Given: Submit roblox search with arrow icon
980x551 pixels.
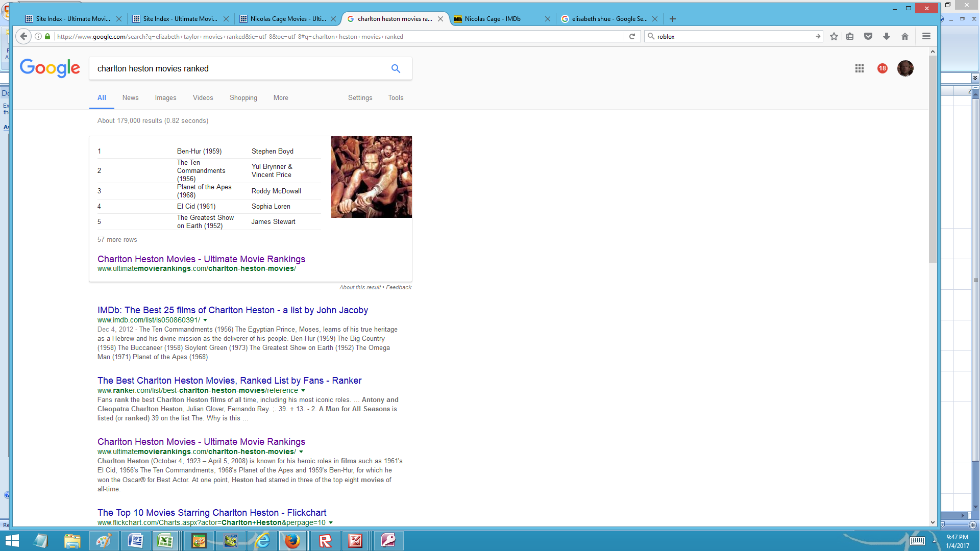Looking at the screenshot, I should [x=818, y=36].
